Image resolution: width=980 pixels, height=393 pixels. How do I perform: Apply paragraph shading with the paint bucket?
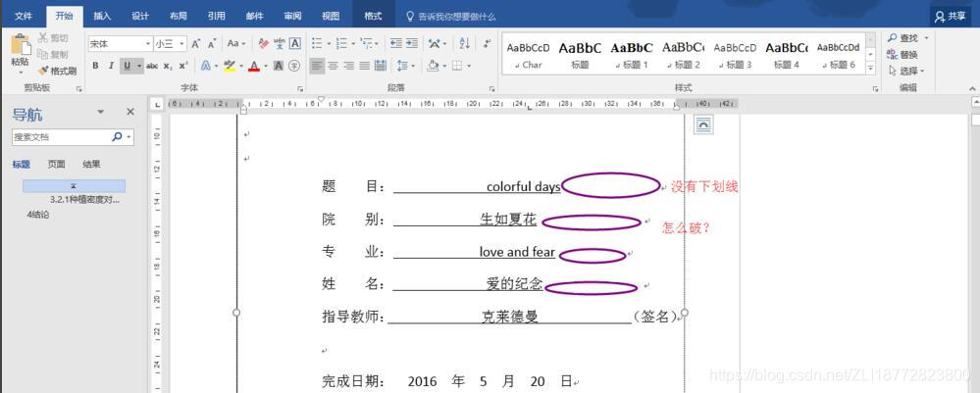coord(434,66)
